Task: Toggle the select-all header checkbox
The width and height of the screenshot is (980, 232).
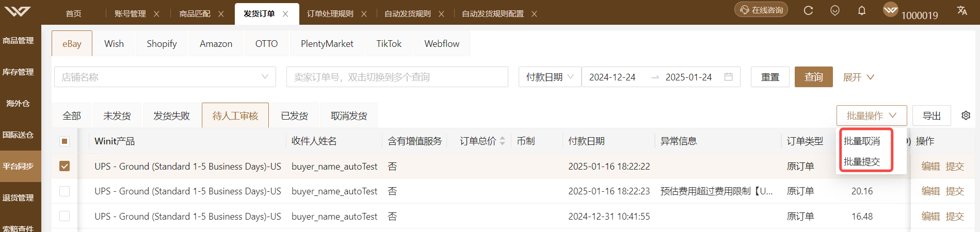Action: click(x=65, y=141)
